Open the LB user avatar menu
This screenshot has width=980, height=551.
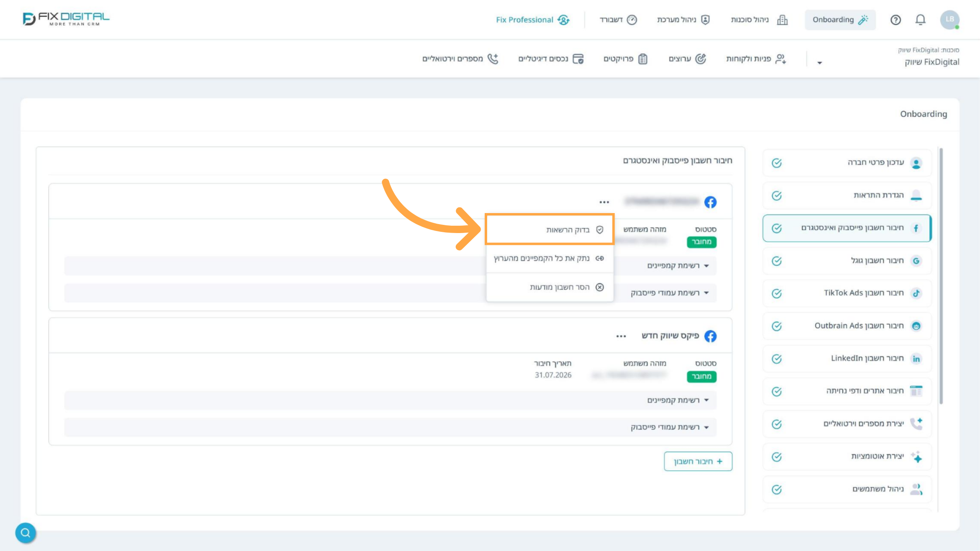pyautogui.click(x=950, y=20)
